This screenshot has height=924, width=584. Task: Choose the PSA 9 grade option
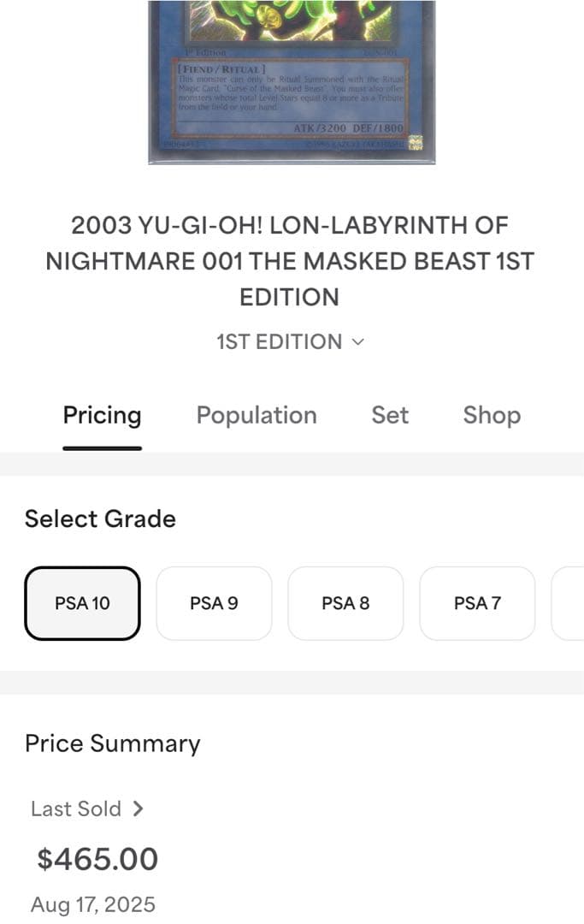tap(214, 603)
